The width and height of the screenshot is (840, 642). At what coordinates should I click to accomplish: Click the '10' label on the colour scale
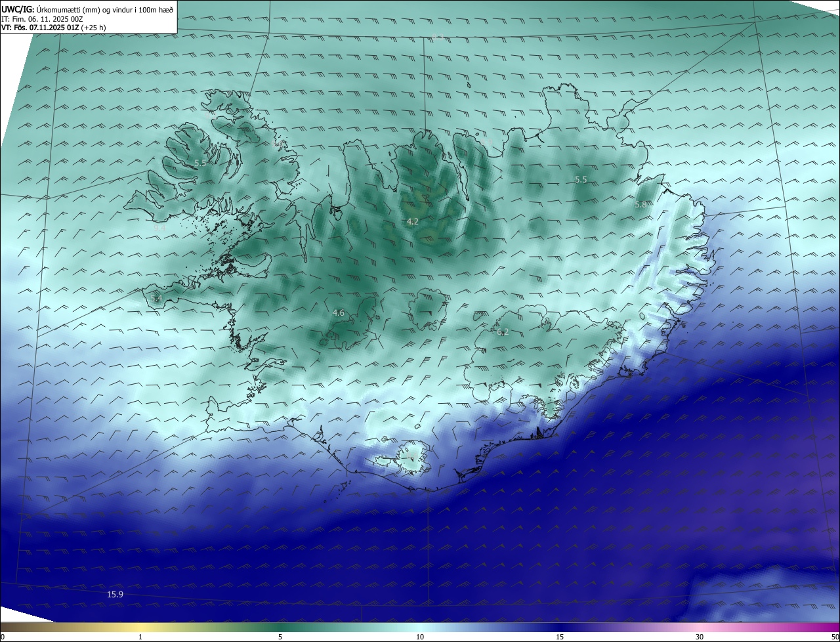coord(420,637)
